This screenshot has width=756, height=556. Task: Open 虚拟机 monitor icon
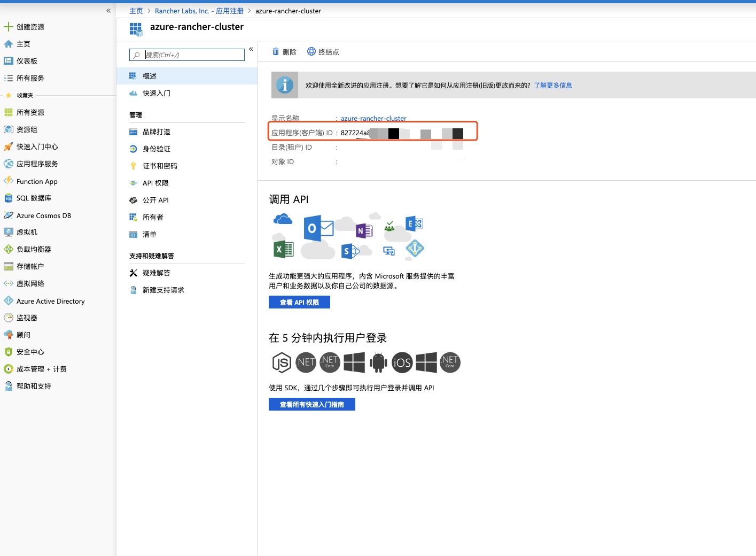(x=8, y=232)
